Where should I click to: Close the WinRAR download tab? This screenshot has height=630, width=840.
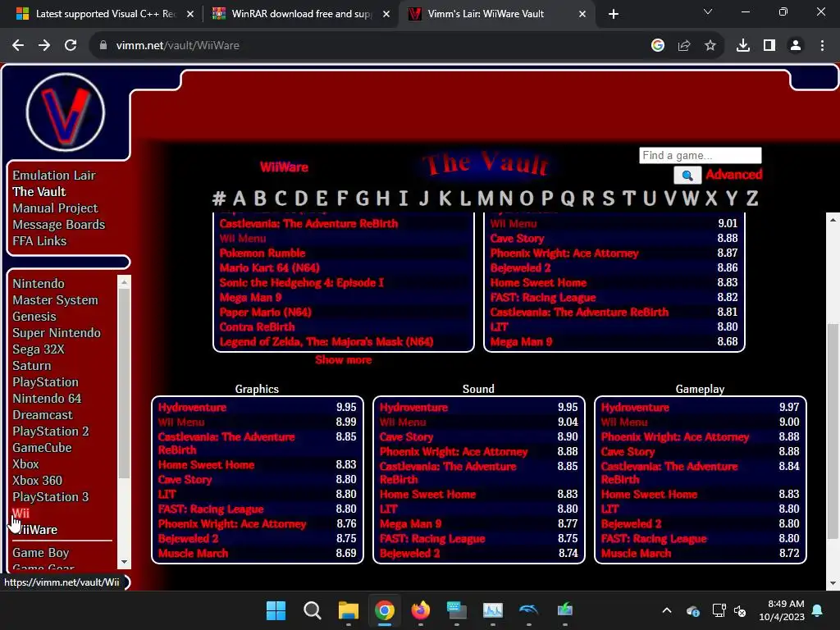(x=386, y=14)
